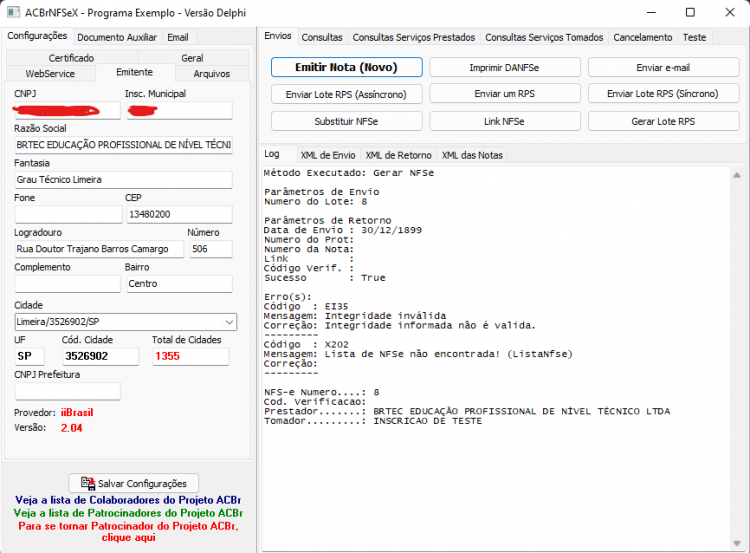750x553 pixels.
Task: Click 'NFS-e Numero....: 8' log line
Action: pyautogui.click(x=321, y=392)
